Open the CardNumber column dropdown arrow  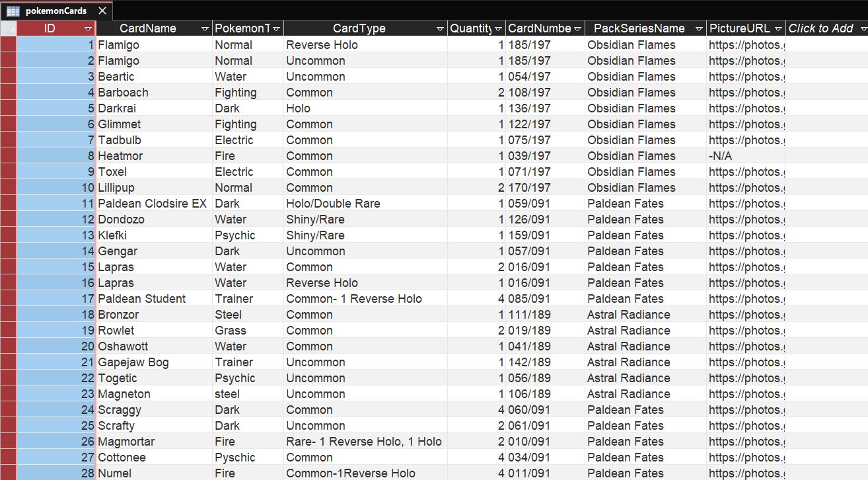(x=577, y=29)
